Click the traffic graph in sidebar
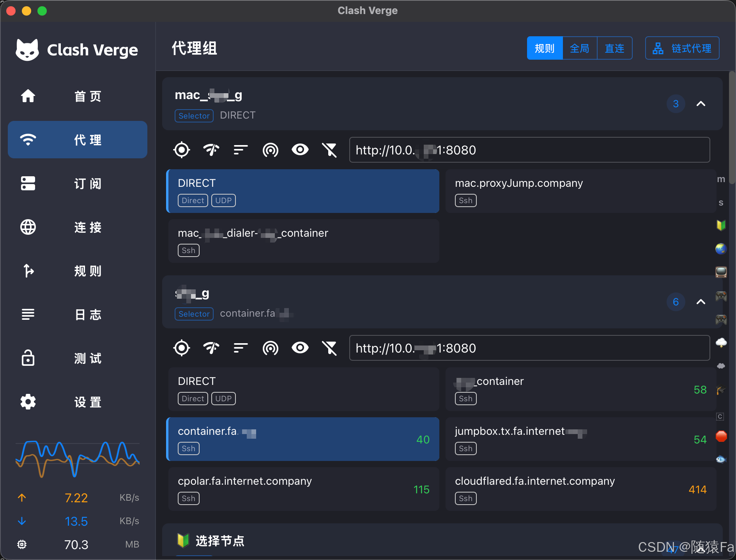This screenshot has height=560, width=736. click(x=78, y=459)
